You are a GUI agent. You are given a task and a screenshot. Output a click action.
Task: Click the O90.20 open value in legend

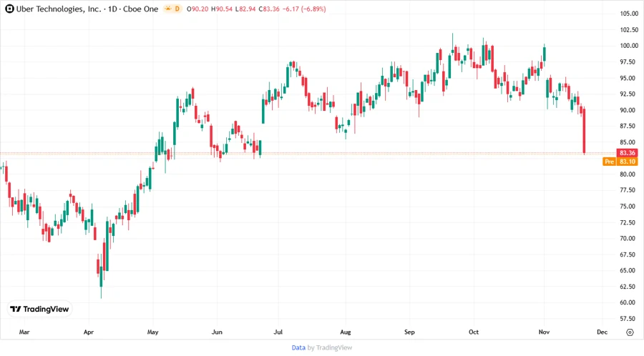(197, 9)
